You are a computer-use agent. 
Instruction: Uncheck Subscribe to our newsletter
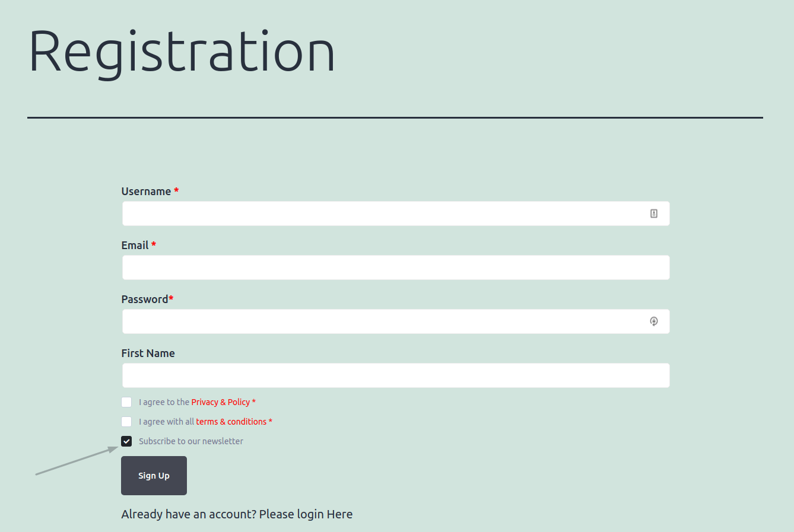(x=126, y=441)
